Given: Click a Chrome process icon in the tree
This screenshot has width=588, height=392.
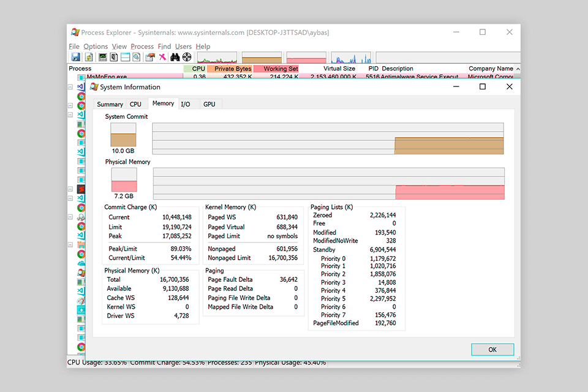Looking at the screenshot, I should pos(81,97).
